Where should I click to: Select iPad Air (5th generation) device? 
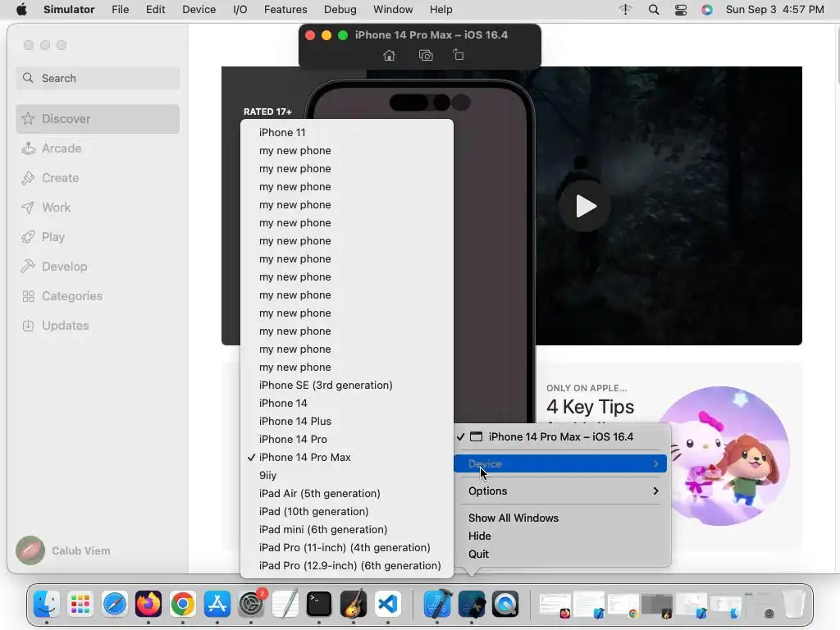(347, 493)
